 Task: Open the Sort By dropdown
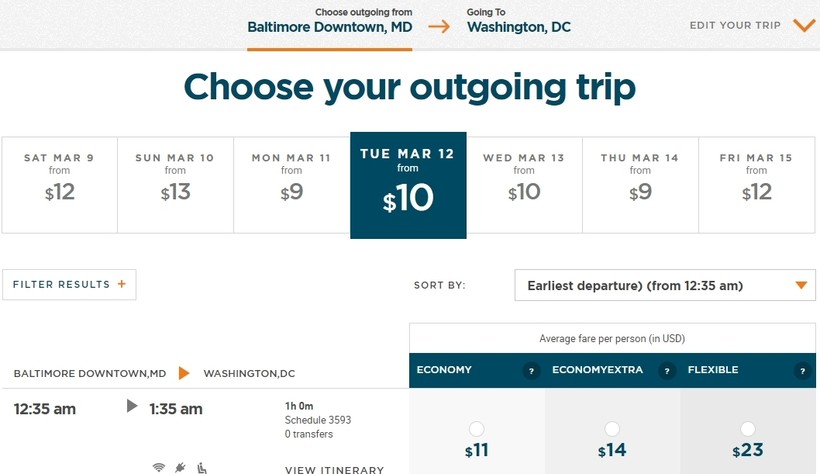(x=664, y=286)
